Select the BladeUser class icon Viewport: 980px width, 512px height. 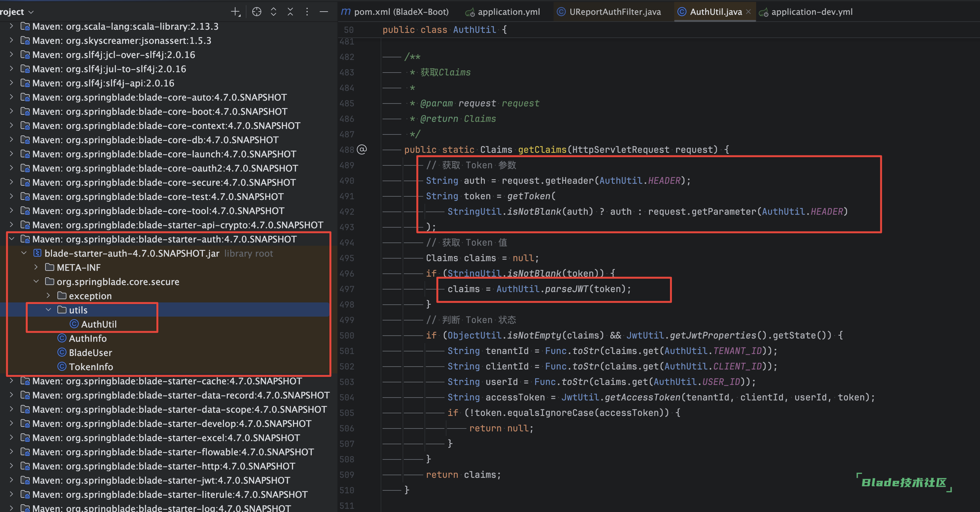tap(62, 352)
